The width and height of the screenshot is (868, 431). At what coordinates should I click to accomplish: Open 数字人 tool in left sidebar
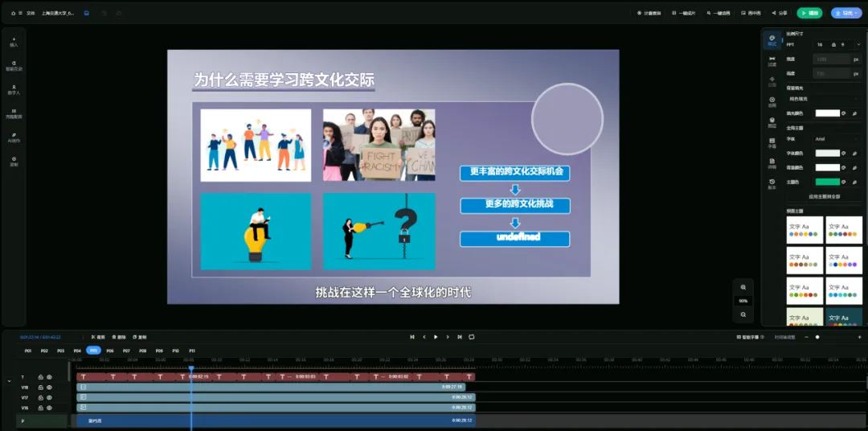point(14,90)
